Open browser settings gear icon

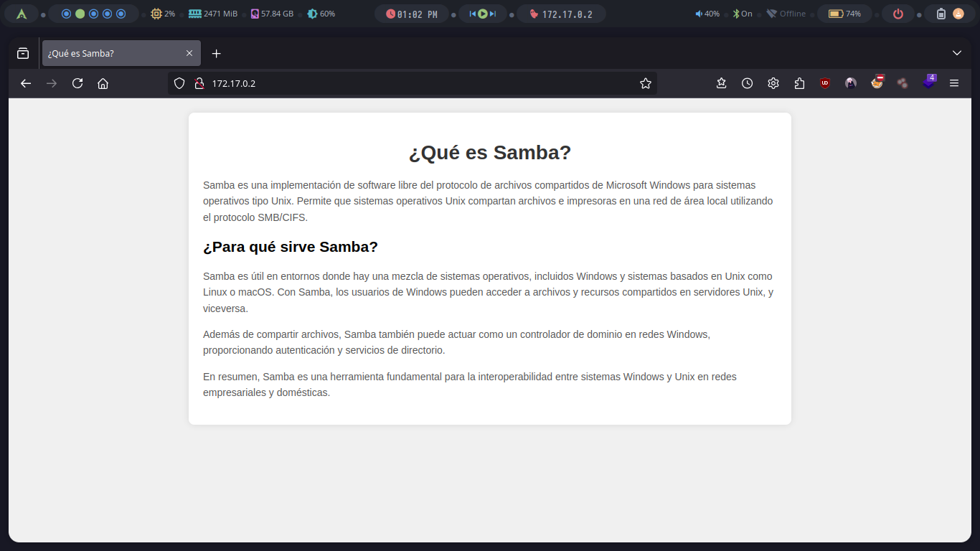773,83
